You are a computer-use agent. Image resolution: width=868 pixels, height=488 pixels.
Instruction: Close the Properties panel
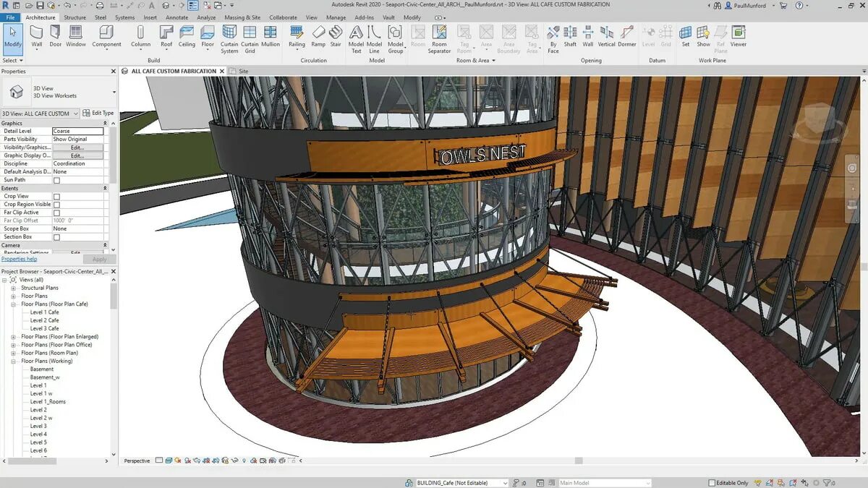coord(113,72)
